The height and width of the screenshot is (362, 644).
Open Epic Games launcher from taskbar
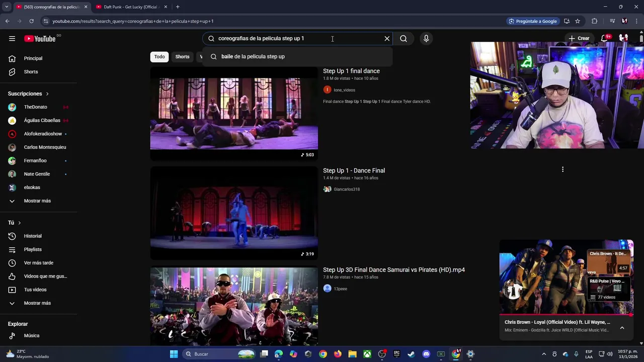click(396, 354)
